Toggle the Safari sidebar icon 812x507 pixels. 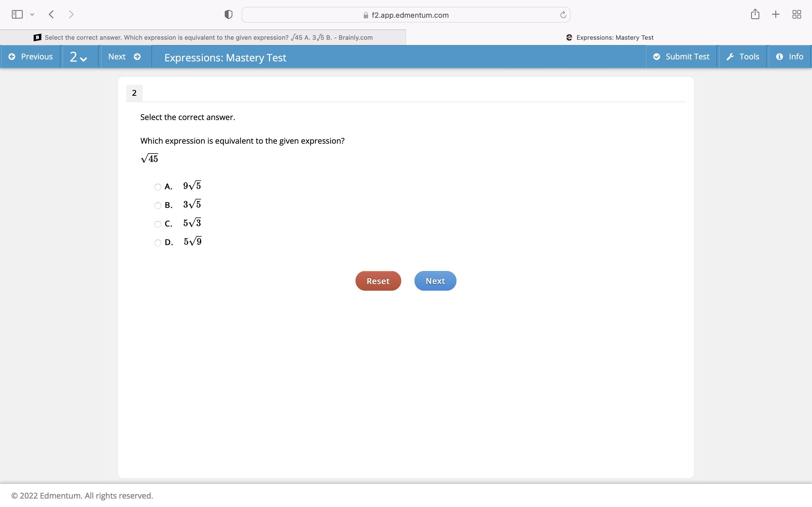[17, 14]
